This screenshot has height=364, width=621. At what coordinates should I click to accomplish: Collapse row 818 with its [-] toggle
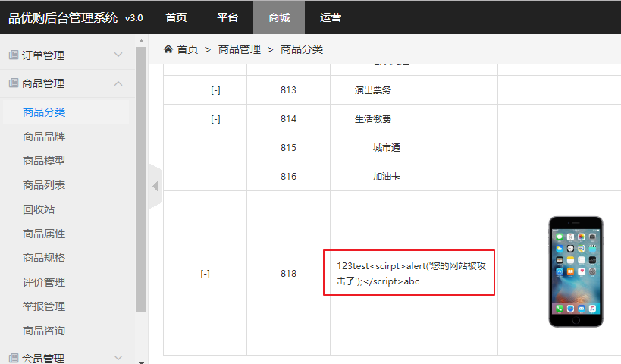(x=205, y=274)
